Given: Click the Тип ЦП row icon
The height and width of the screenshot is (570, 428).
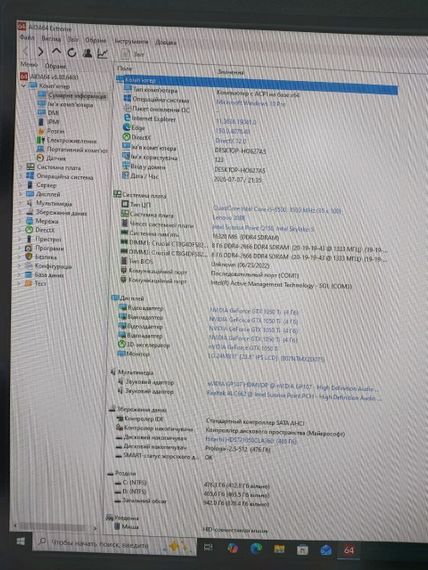Looking at the screenshot, I should [125, 204].
